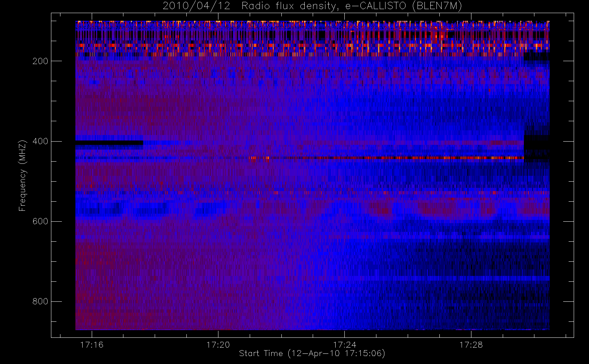Click the bright red-orange horizontal emission line below 400 MHz
589x364 pixels.
click(x=386, y=158)
